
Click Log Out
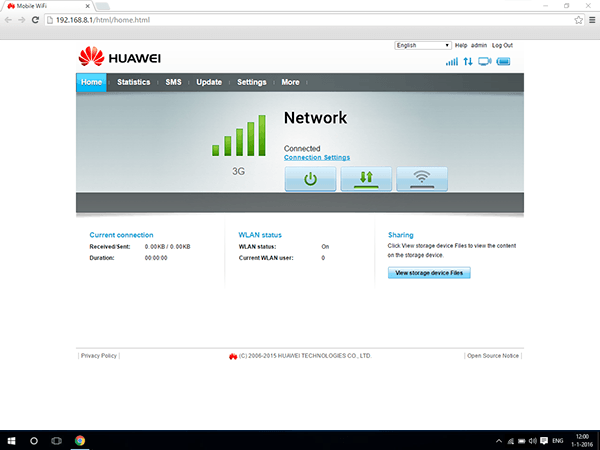(502, 46)
